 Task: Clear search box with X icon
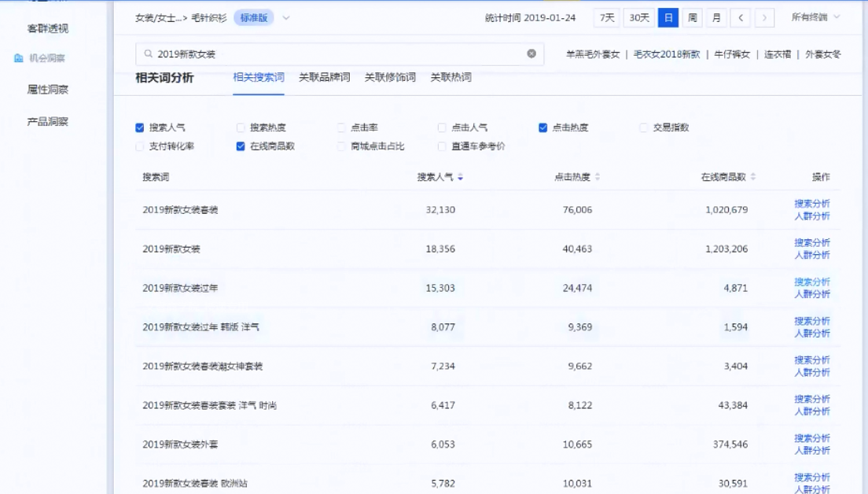point(531,53)
